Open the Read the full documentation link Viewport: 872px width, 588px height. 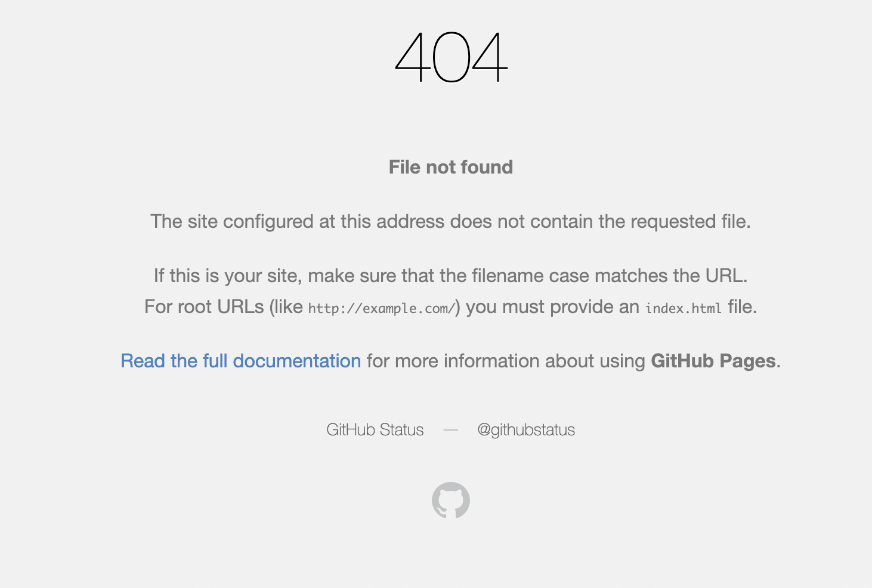tap(240, 361)
